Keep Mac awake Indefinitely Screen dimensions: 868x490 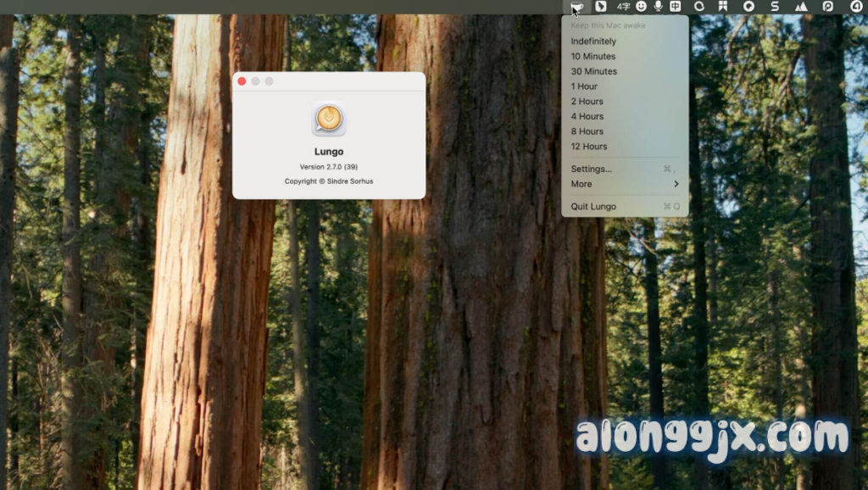coord(593,42)
